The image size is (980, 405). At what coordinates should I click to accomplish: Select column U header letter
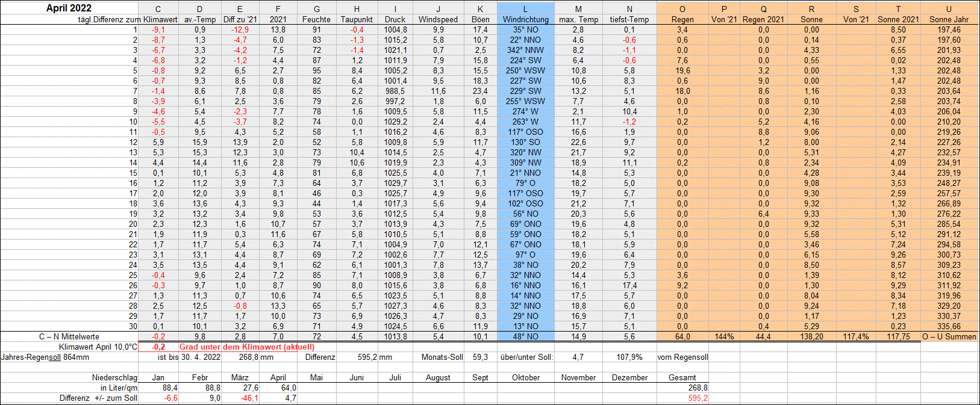[949, 9]
